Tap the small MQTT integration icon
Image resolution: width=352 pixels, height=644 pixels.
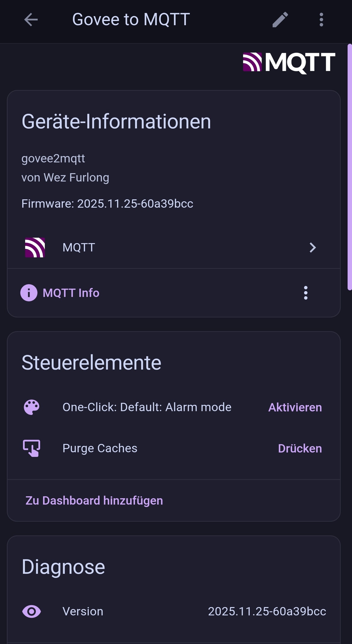pyautogui.click(x=35, y=248)
